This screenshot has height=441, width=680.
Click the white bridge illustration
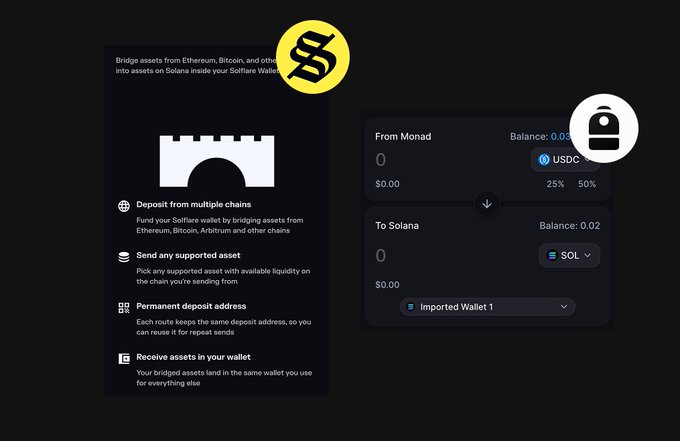click(217, 161)
